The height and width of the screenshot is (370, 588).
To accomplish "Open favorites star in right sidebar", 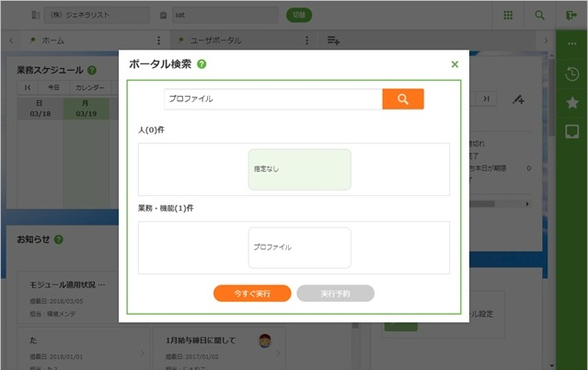I will [x=571, y=103].
